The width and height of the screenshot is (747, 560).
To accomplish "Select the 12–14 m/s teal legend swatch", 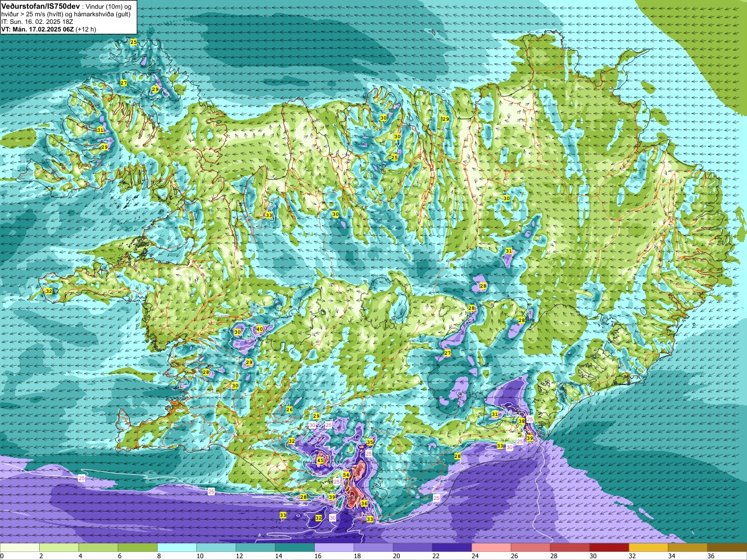I will (x=256, y=548).
